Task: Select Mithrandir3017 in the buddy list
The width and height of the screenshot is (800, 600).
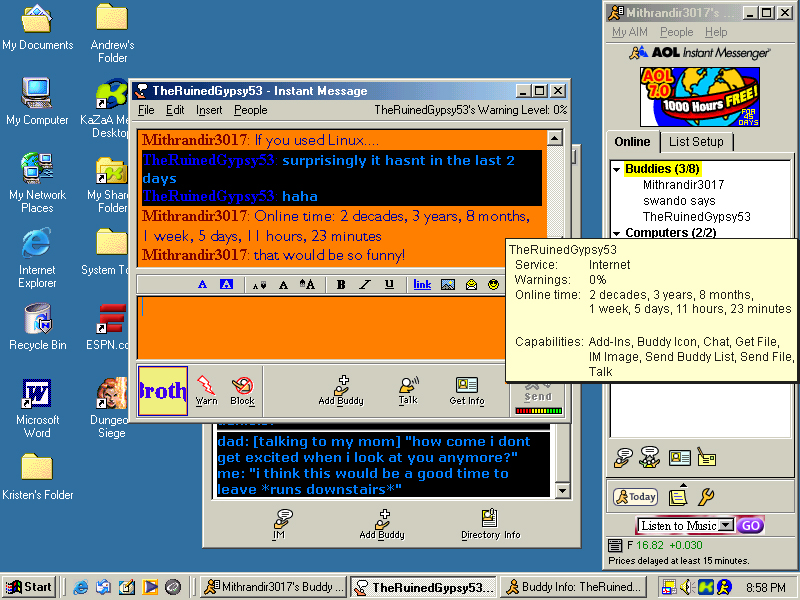Action: (x=683, y=185)
